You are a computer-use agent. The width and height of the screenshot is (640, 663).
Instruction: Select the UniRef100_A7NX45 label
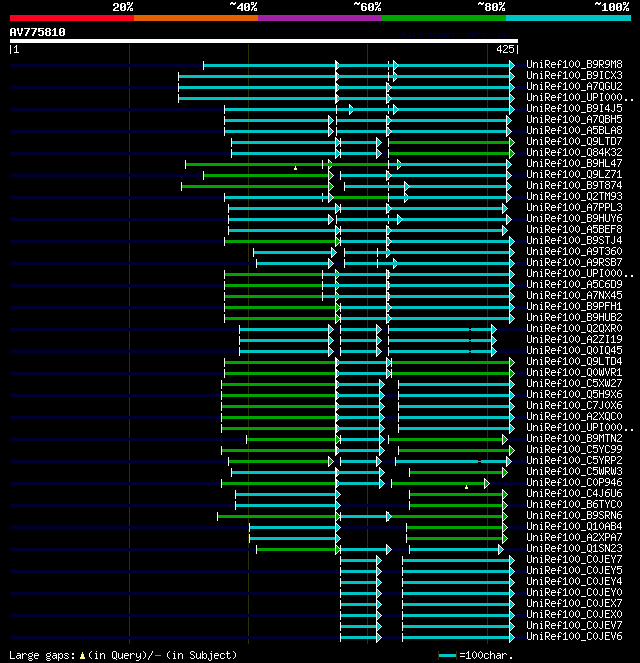[x=574, y=295]
